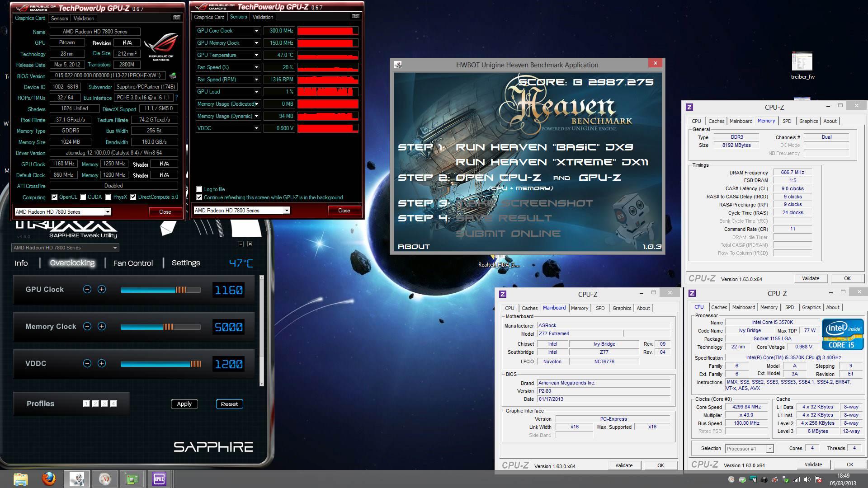Viewport: 868px width, 488px height.
Task: Open the Fan Control tab in TriXX
Action: tap(133, 263)
